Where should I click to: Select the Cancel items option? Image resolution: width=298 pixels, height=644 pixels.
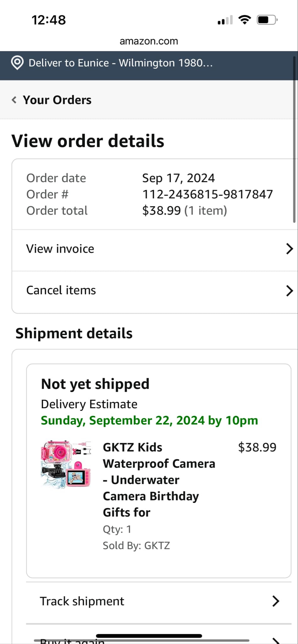(x=61, y=290)
